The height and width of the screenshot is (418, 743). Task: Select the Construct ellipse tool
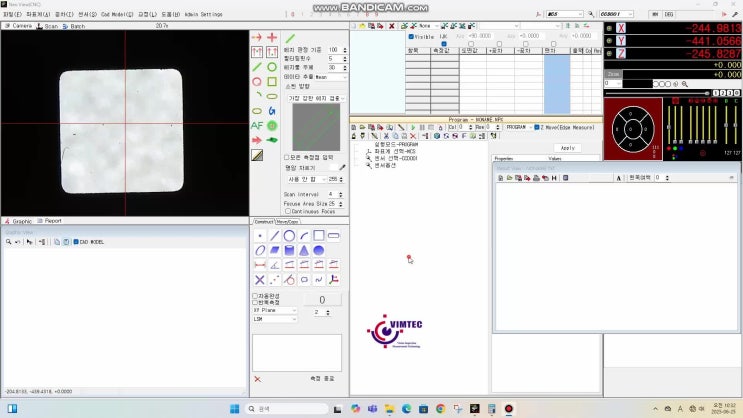[260, 250]
